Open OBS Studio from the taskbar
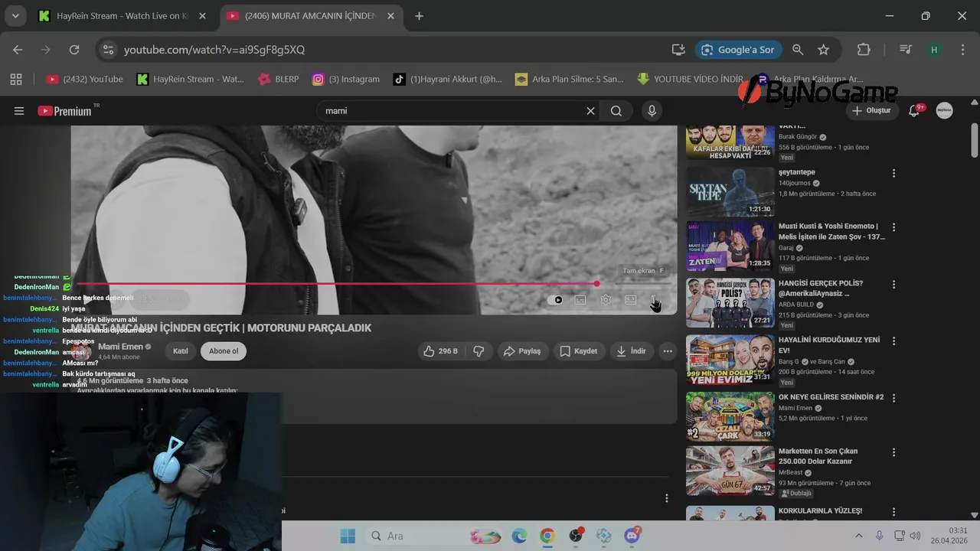The width and height of the screenshot is (980, 551). tap(576, 536)
